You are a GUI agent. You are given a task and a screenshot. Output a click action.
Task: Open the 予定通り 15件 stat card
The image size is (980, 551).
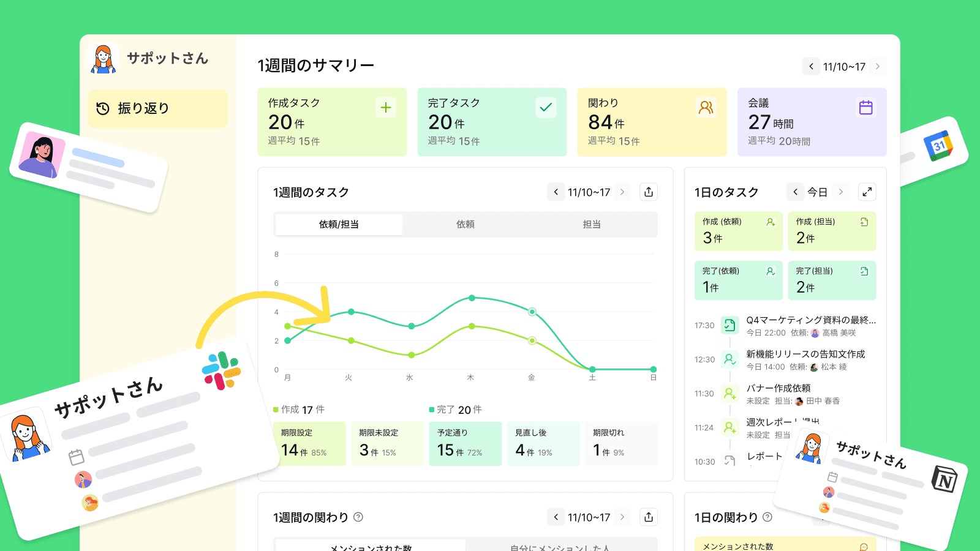tap(466, 444)
